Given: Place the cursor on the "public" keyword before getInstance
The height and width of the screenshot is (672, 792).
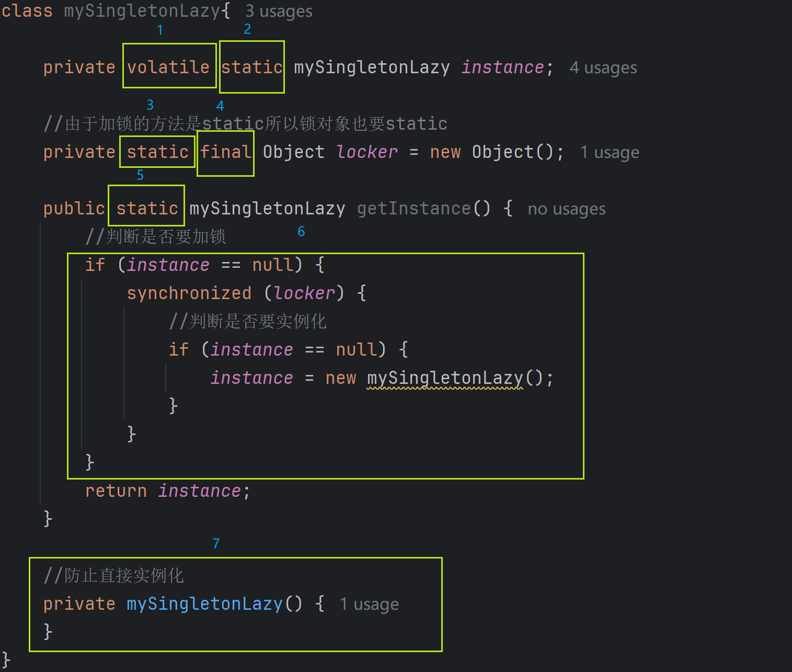Looking at the screenshot, I should pyautogui.click(x=74, y=208).
